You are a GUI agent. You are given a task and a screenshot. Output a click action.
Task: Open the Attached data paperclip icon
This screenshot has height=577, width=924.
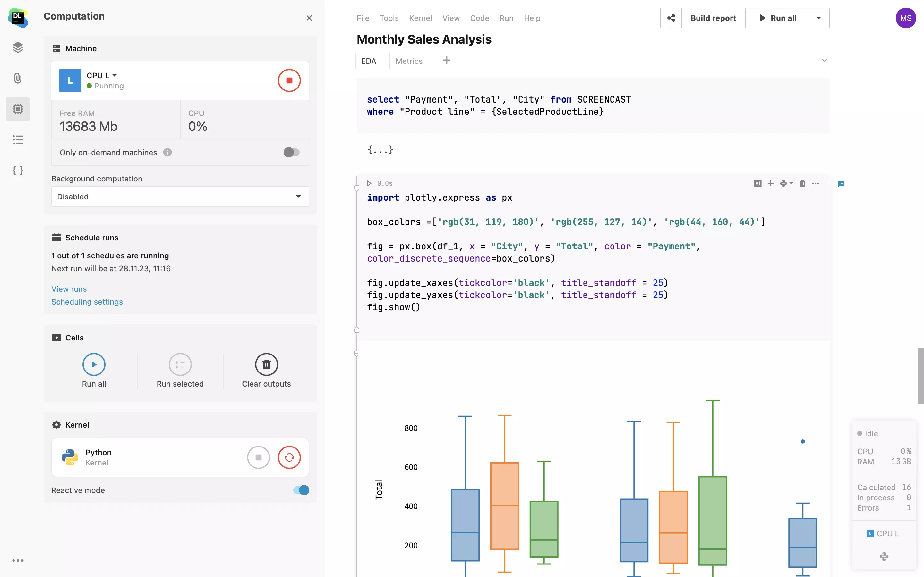tap(18, 78)
